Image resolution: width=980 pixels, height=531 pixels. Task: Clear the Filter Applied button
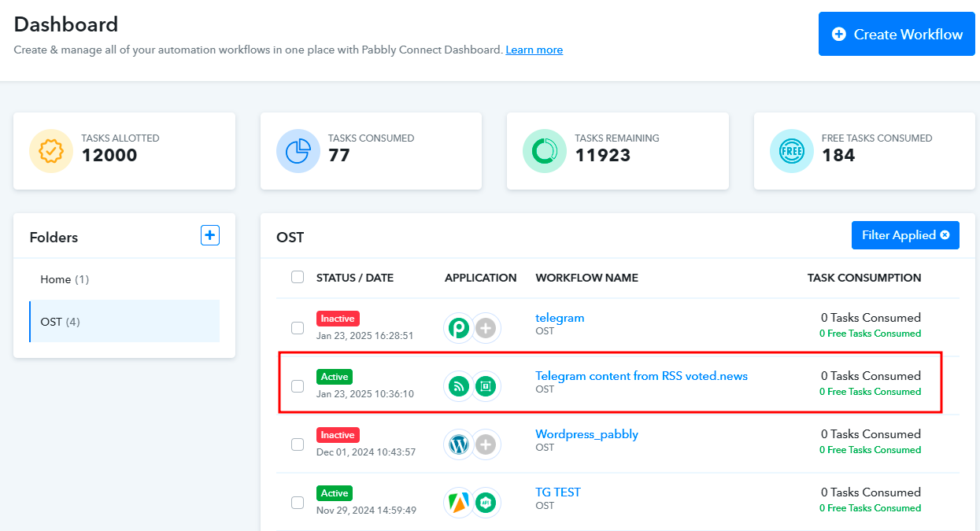tap(905, 235)
